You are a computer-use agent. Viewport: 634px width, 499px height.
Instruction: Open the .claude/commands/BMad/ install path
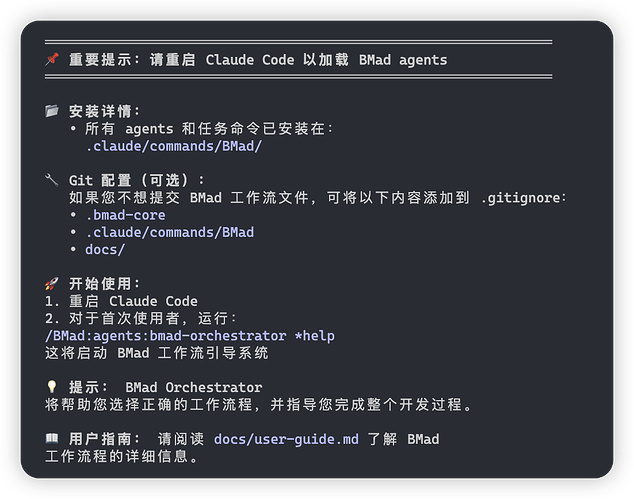pyautogui.click(x=173, y=145)
